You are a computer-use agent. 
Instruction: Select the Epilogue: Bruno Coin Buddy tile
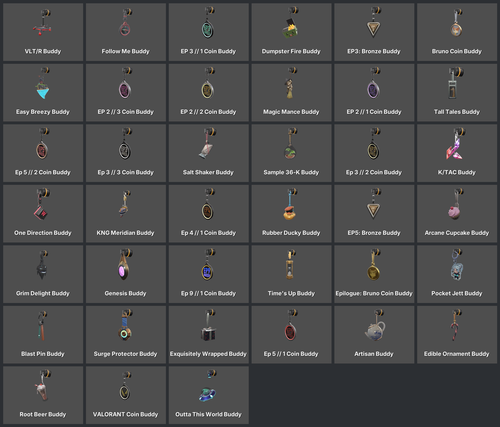tap(374, 274)
